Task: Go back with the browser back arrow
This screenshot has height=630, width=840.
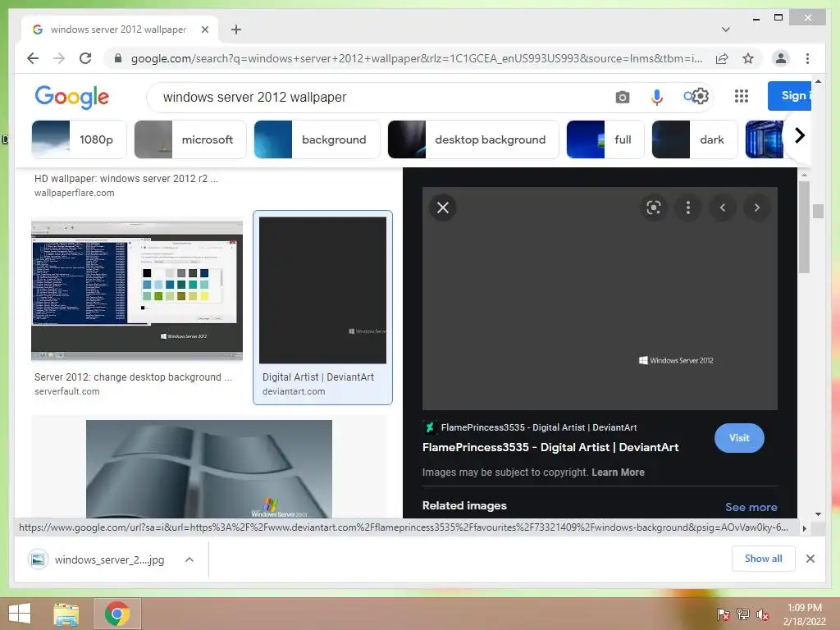Action: [33, 58]
